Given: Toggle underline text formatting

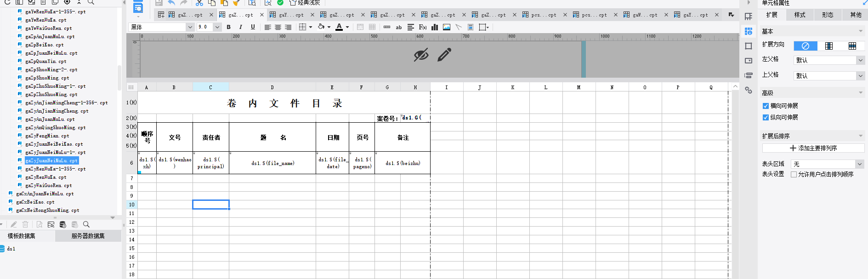Looking at the screenshot, I should (253, 27).
